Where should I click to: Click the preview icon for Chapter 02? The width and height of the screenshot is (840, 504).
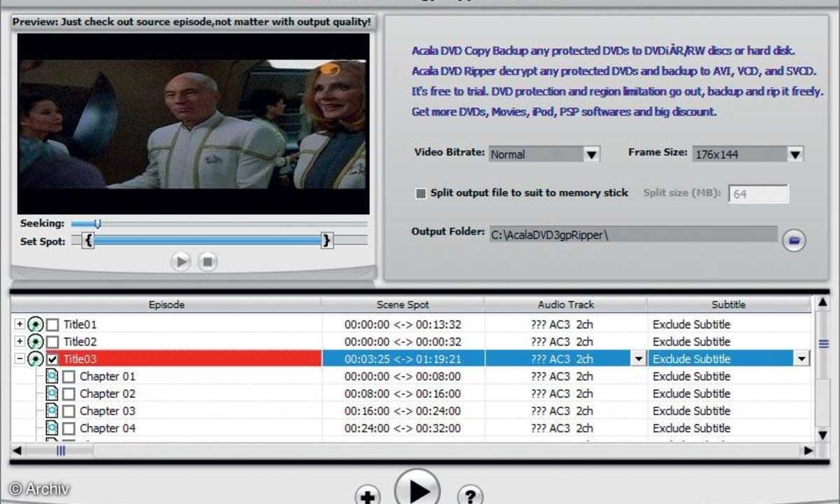pyautogui.click(x=51, y=393)
